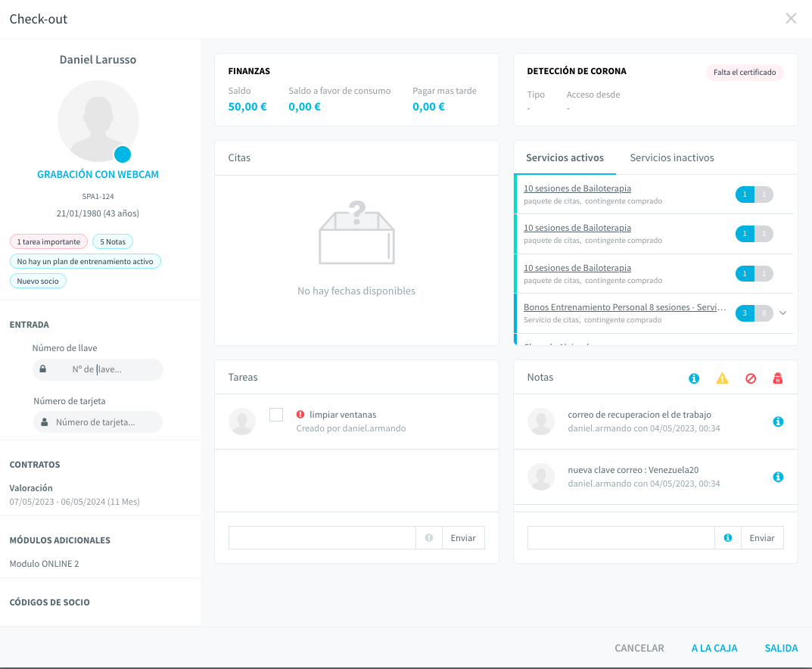Click the blue info filter icon in Notas header

point(694,378)
